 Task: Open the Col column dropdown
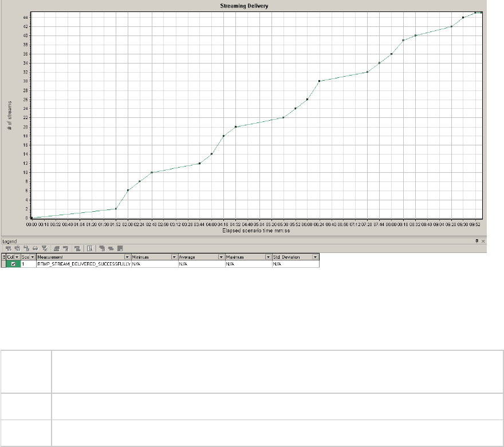click(x=17, y=257)
